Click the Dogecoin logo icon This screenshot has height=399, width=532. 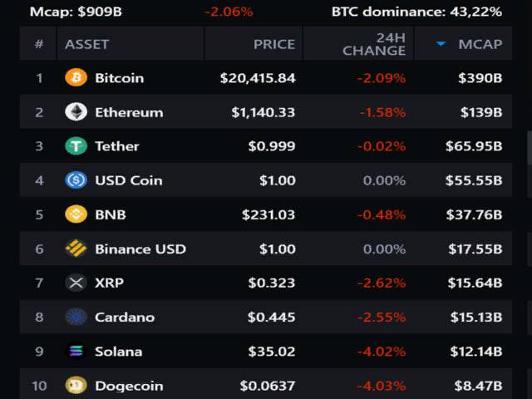76,385
